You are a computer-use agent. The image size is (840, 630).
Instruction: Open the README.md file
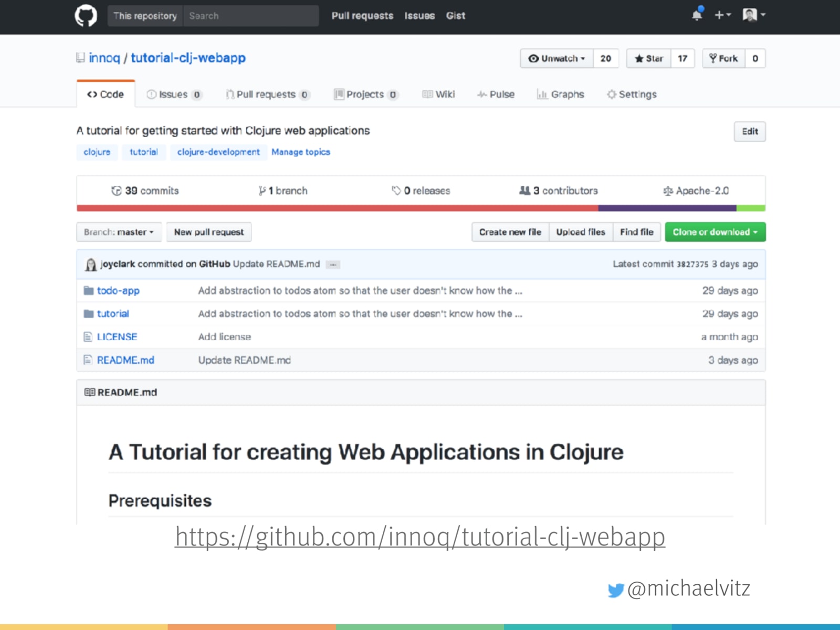tap(125, 360)
